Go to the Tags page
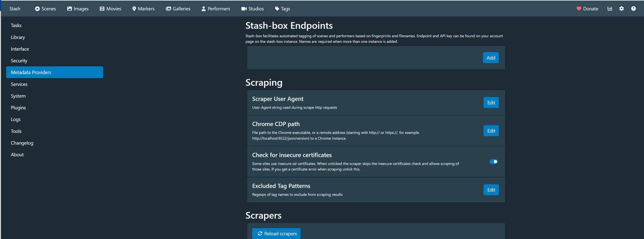This screenshot has width=644, height=239. click(282, 9)
